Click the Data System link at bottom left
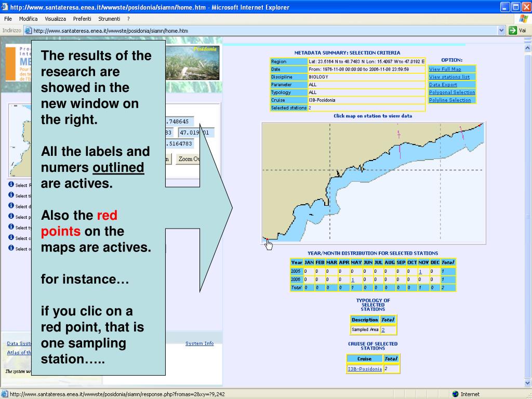Screen dimensions: 532x399 pyautogui.click(x=19, y=343)
